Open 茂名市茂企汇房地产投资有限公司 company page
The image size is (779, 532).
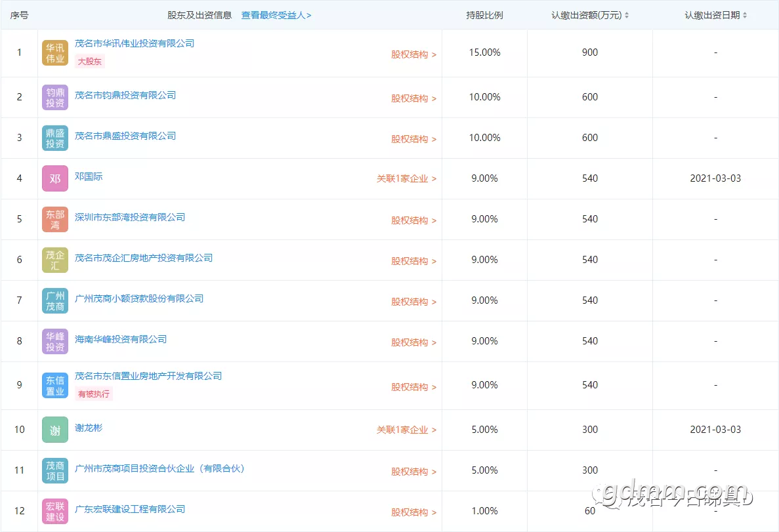point(144,258)
